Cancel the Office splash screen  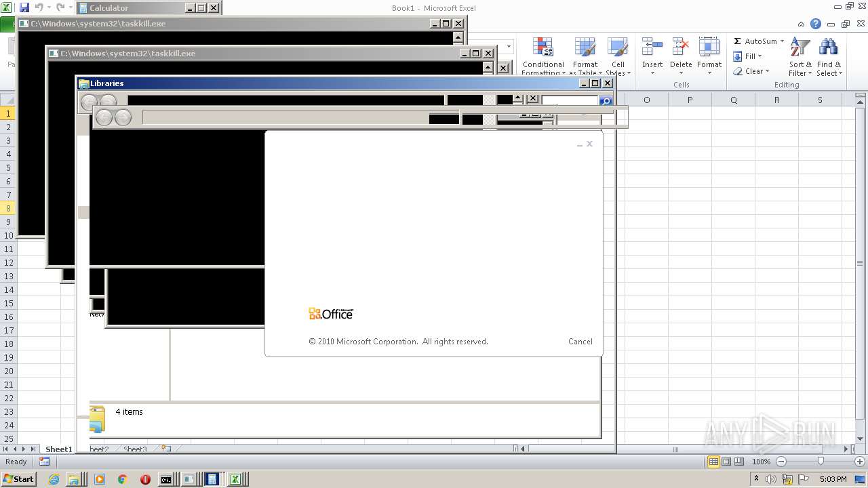click(580, 342)
